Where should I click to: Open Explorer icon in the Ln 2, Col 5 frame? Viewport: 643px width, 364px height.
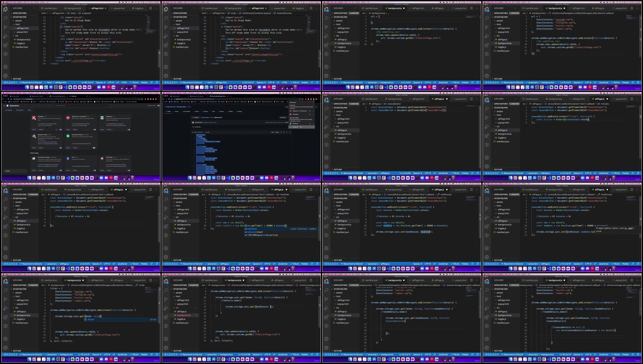point(326,9)
